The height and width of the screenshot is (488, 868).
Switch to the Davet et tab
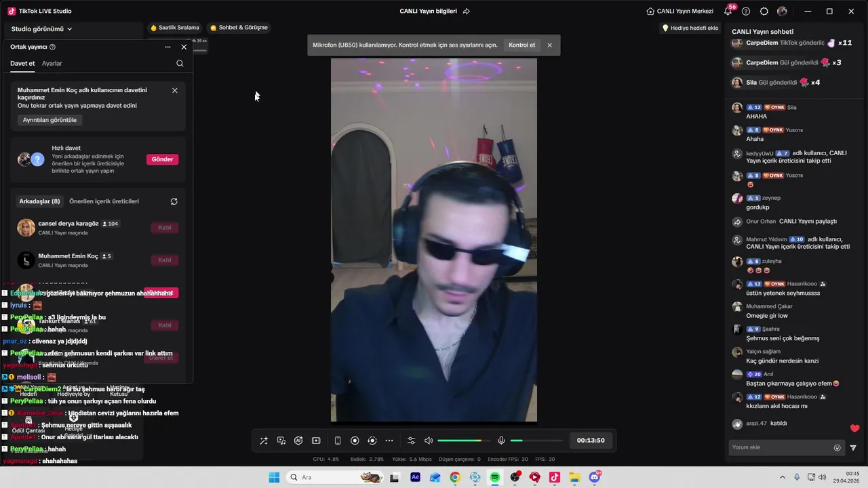(22, 63)
